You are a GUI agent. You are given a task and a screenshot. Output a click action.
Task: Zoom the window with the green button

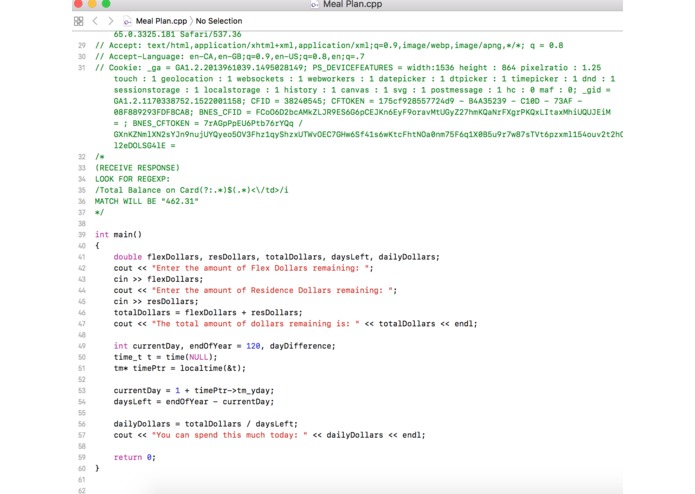point(106,4)
